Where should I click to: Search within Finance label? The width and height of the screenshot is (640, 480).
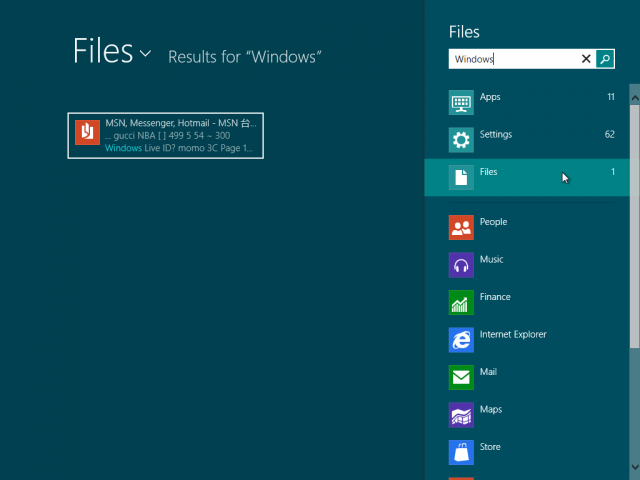coord(495,297)
